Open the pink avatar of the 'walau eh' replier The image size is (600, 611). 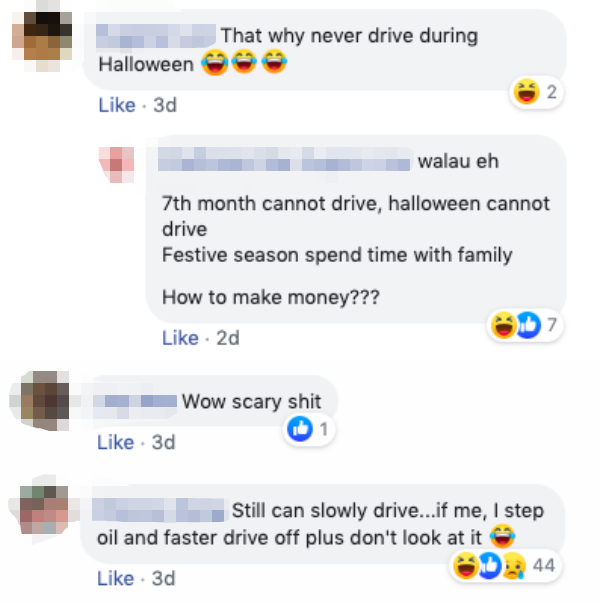coord(117,164)
